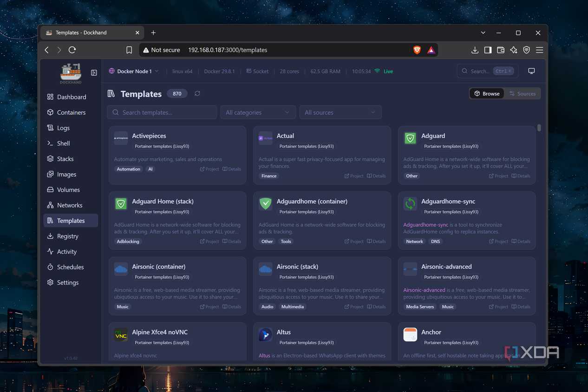Screen dimensions: 588x392
Task: Open a new browser tab
Action: click(153, 33)
